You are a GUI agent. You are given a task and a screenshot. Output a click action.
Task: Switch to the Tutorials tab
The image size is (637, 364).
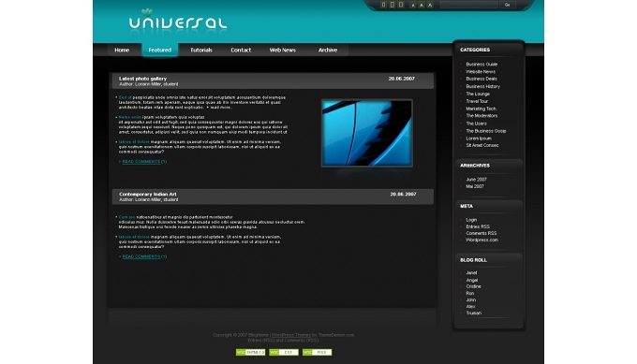pyautogui.click(x=201, y=50)
